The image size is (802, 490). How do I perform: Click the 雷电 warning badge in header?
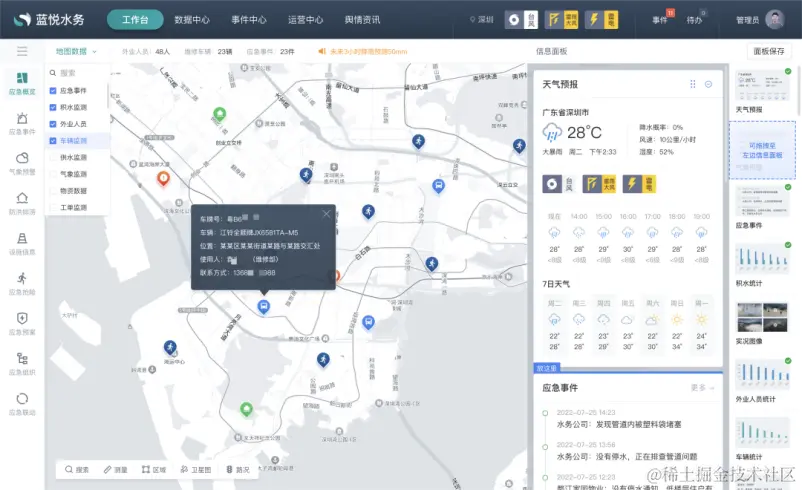[602, 20]
